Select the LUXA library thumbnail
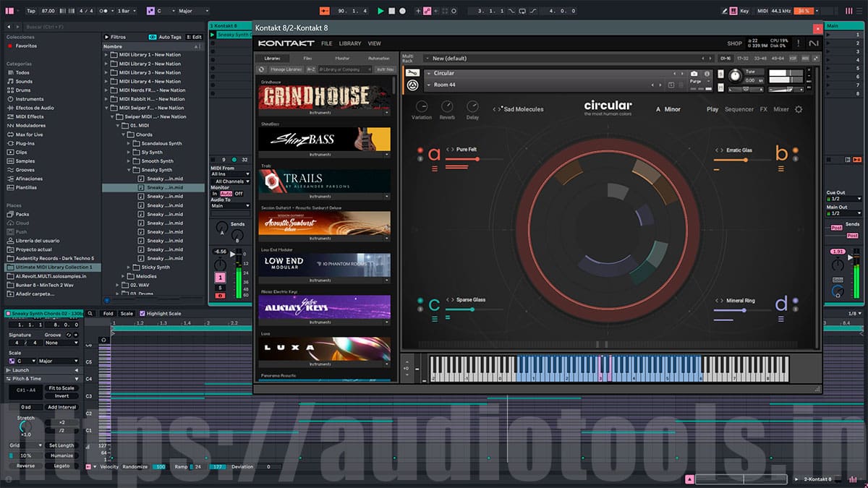This screenshot has height=488, width=868. tap(325, 348)
